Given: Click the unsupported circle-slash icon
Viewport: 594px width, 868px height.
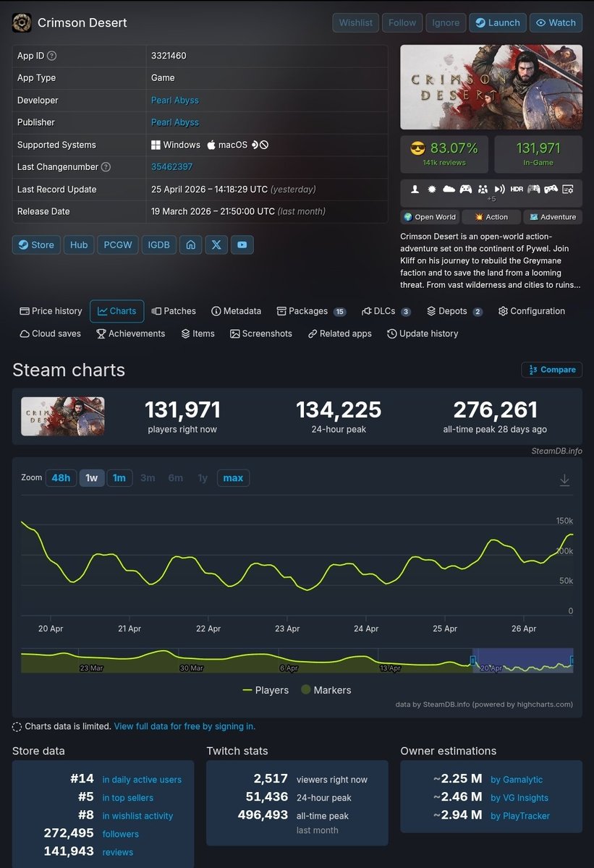Looking at the screenshot, I should tap(264, 145).
